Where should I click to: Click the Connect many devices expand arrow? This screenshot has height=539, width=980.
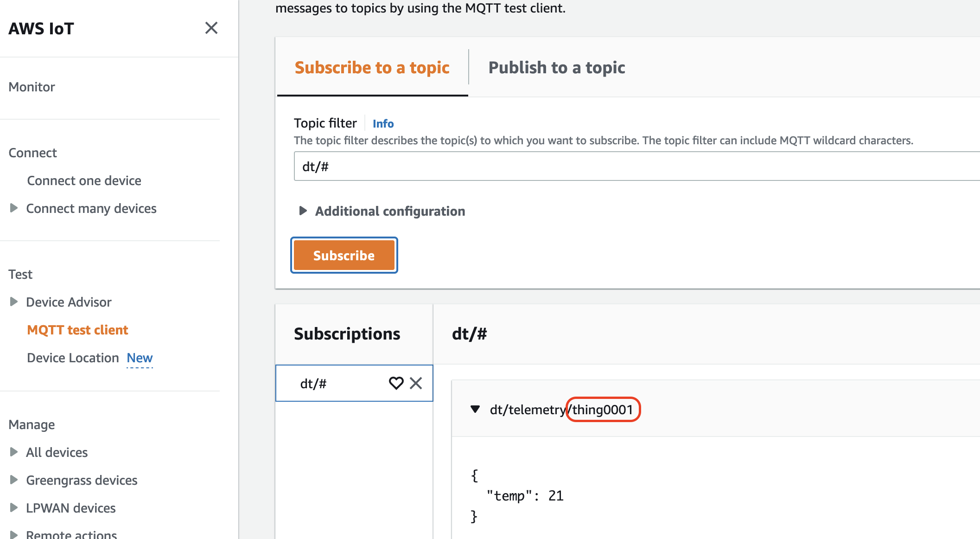(x=13, y=208)
